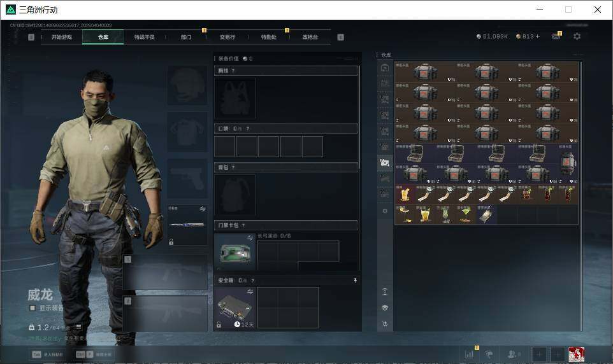613x364 pixels.
Task: Click the first plus teammate slot
Action: click(x=540, y=354)
